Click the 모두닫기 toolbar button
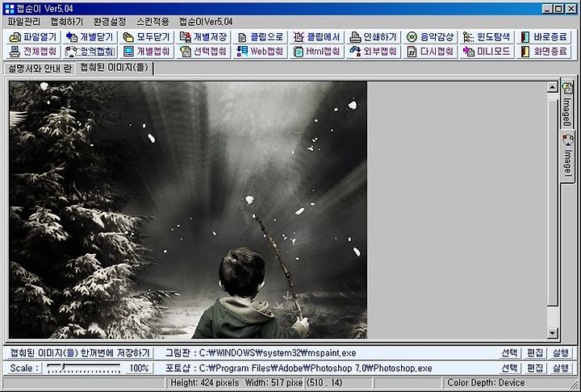Image resolution: width=581 pixels, height=392 pixels. click(x=146, y=37)
